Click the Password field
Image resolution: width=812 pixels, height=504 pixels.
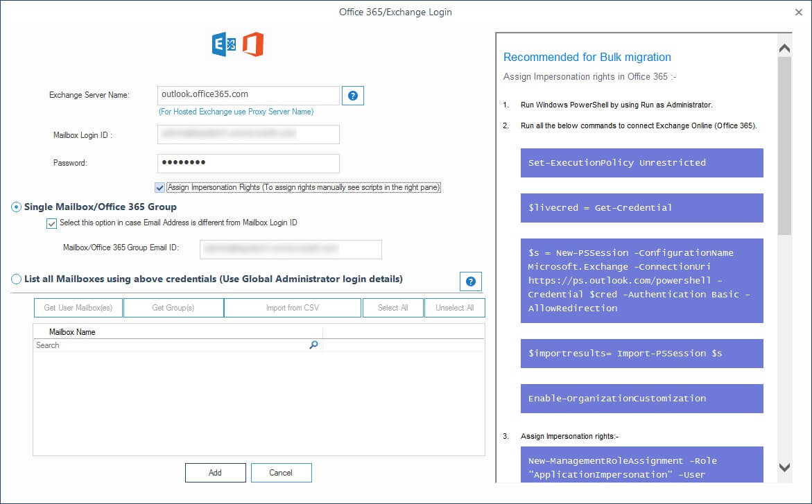coord(248,163)
